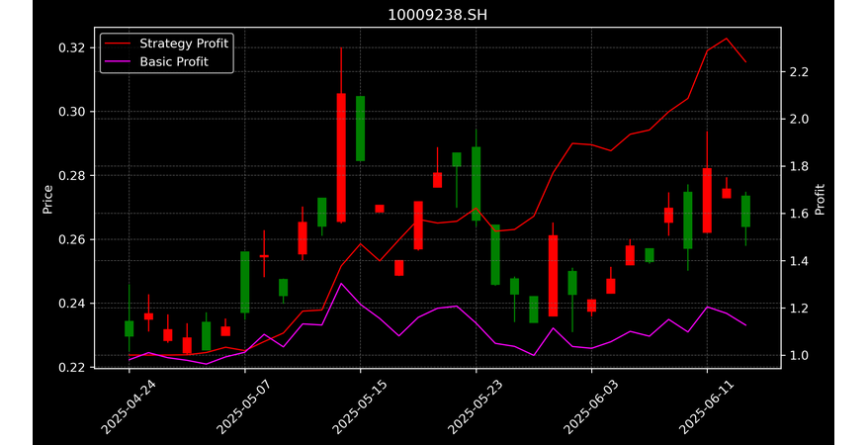Screen dimensions: 868x445
Task: Click the 1.4 profit tick label
Action: 799,261
